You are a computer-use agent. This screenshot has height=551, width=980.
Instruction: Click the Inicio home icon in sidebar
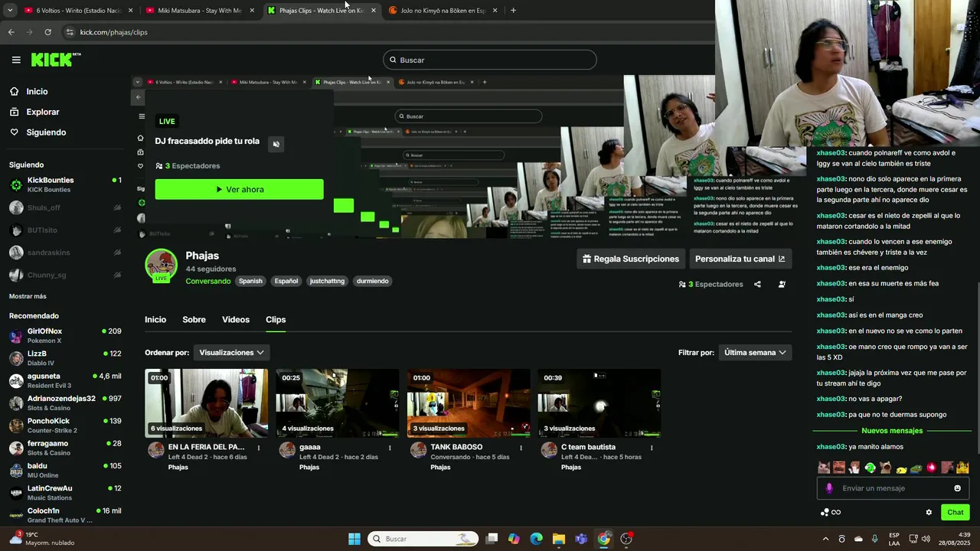[x=14, y=91]
